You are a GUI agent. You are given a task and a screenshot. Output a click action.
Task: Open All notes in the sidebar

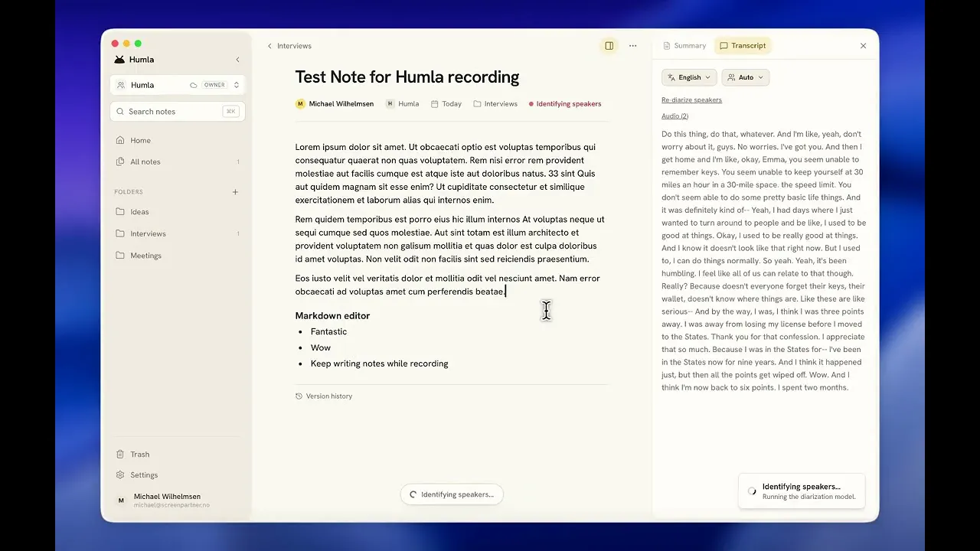(x=178, y=161)
